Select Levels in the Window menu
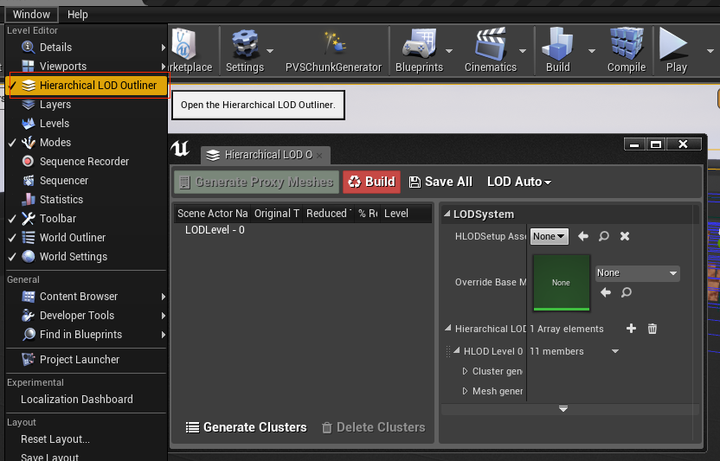 (x=86, y=123)
